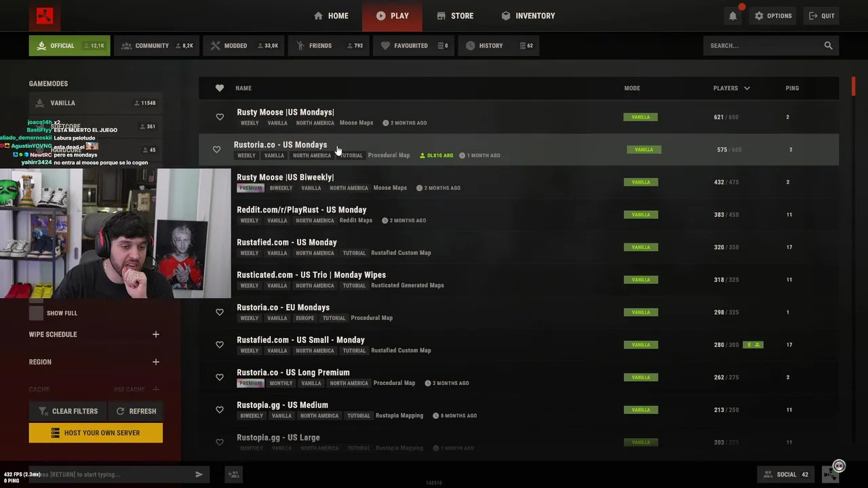Click CLEAR FILTERS
868x488 pixels.
coord(68,411)
